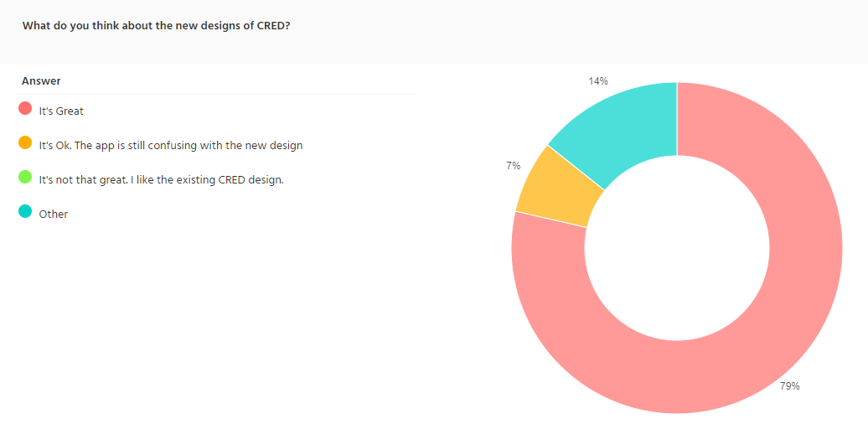Click the orange dot for It's Ok answer

coord(25,143)
